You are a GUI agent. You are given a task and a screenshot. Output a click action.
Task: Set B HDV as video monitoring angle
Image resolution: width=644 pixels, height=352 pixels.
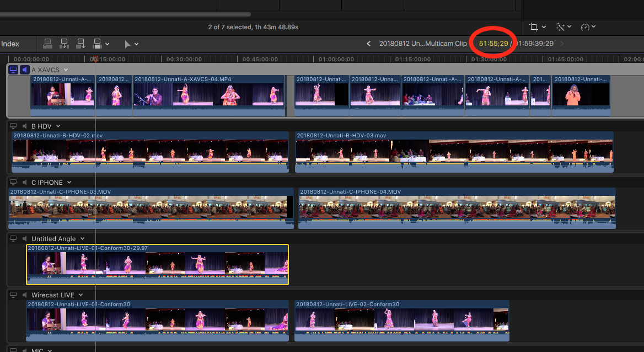(x=14, y=126)
